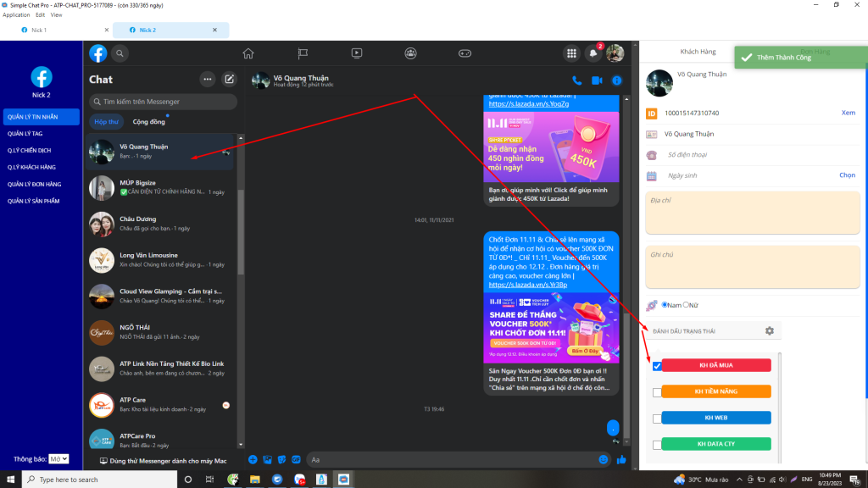Image resolution: width=868 pixels, height=488 pixels.
Task: Click the blue KH WEB tag
Action: point(715,418)
